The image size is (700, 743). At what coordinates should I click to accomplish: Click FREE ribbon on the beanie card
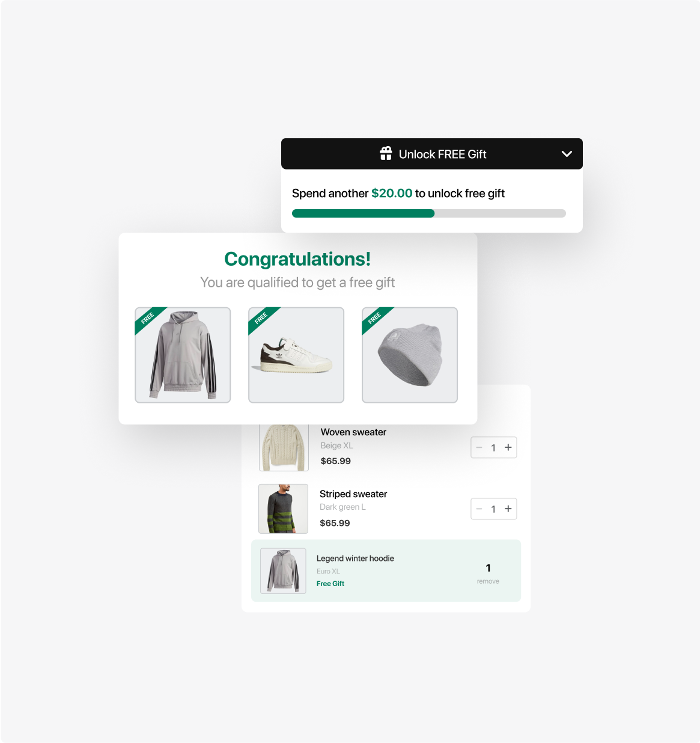[376, 319]
